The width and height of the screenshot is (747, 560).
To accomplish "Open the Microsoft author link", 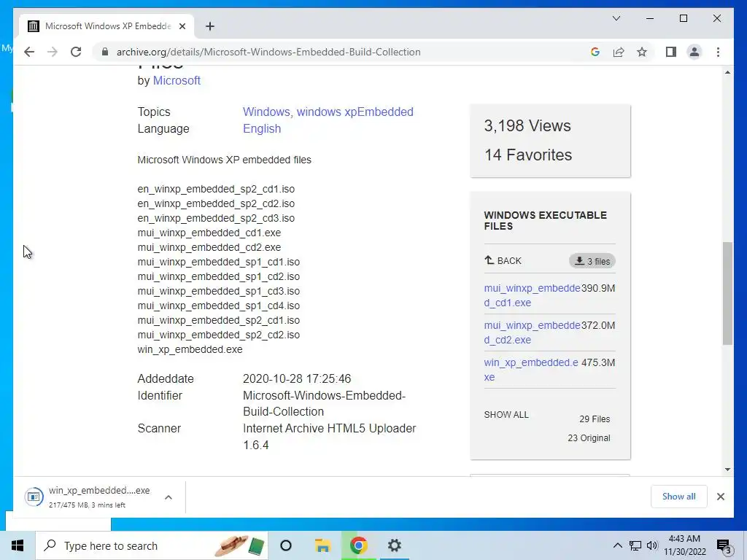I will tap(177, 80).
